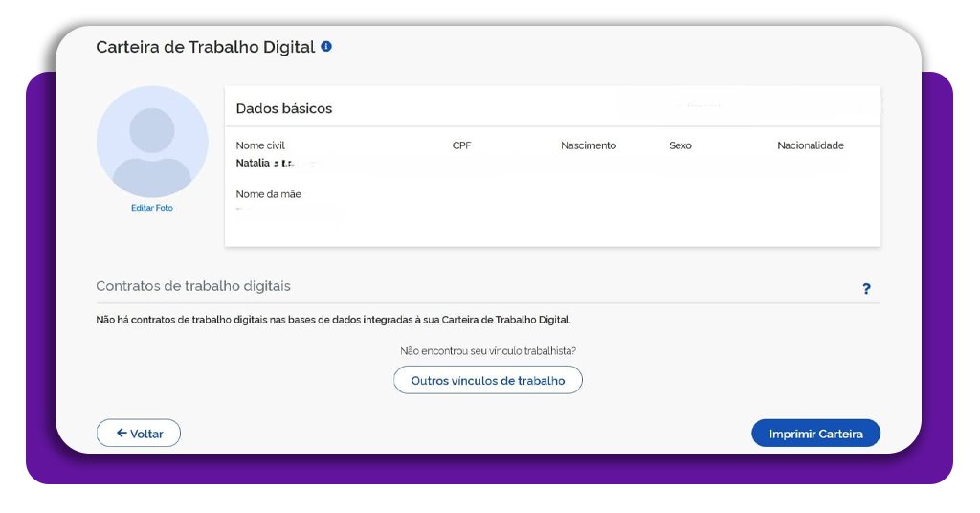This screenshot has width=980, height=513.
Task: Click the Nome civil label
Action: (x=260, y=145)
